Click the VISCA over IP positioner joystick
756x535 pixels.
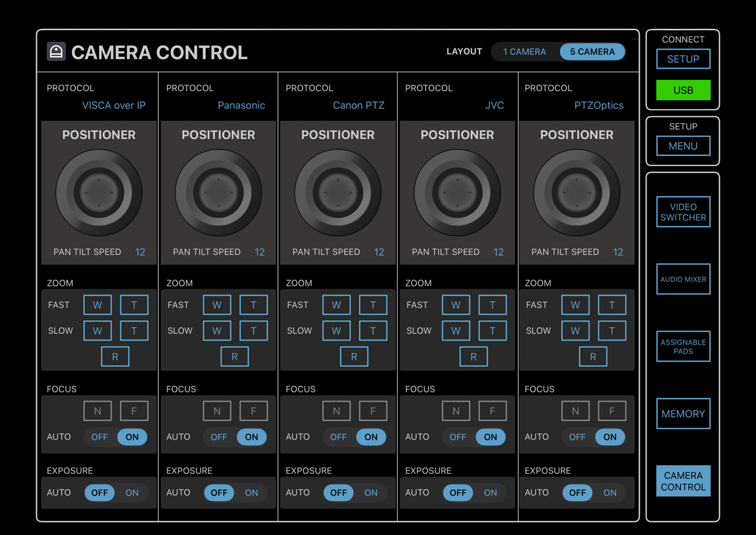(x=99, y=193)
